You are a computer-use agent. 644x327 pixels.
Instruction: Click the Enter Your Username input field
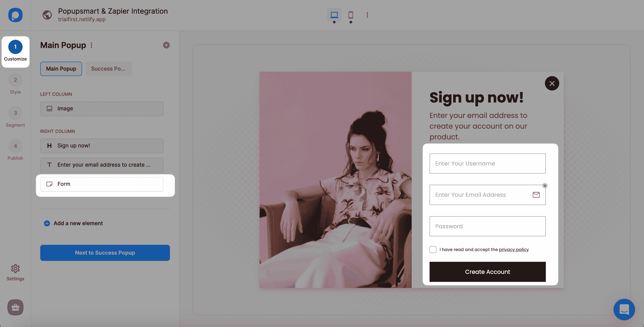tap(487, 163)
